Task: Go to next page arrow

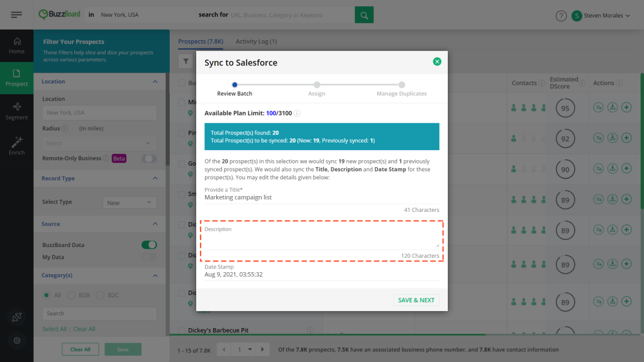Action: point(262,349)
